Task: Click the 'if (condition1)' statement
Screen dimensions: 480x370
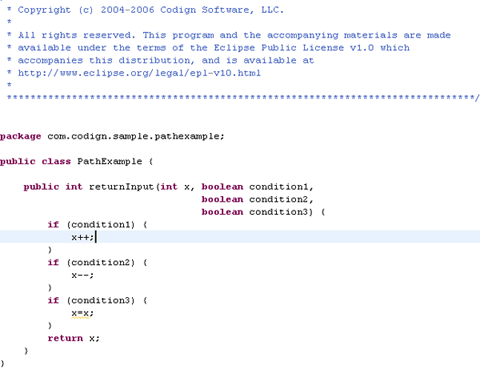Action: coord(97,225)
